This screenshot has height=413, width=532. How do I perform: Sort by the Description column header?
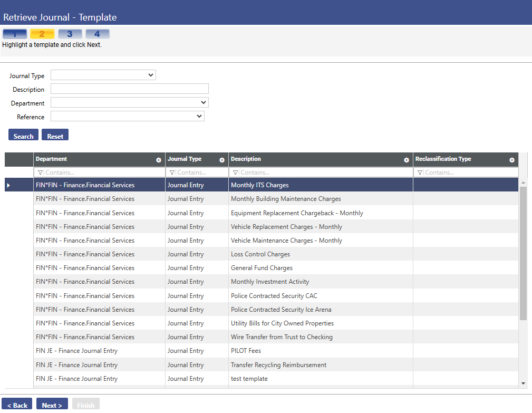(x=246, y=159)
